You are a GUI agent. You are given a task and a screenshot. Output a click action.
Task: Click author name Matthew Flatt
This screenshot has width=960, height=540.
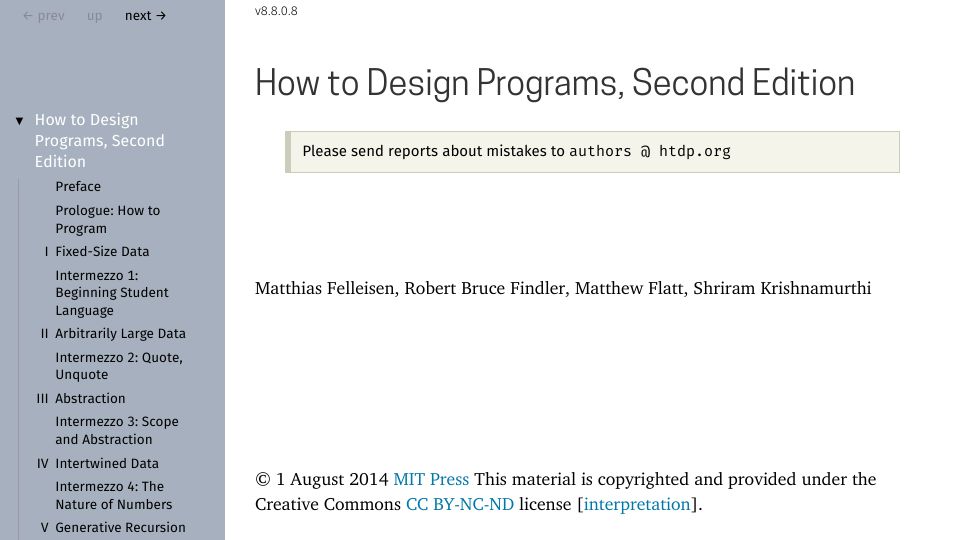coord(629,288)
